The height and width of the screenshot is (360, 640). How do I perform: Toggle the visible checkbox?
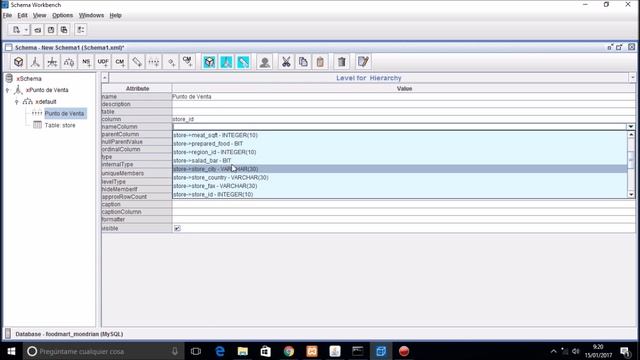[177, 229]
